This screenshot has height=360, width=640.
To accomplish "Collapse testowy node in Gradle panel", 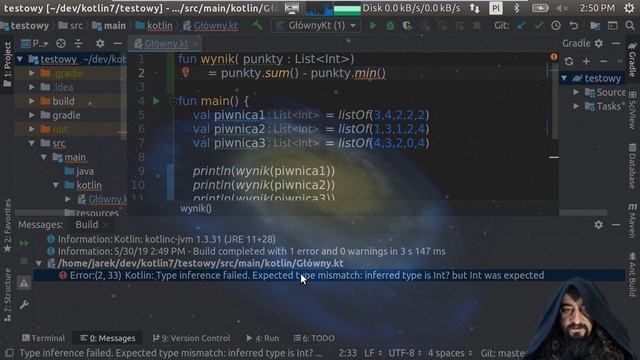I will (x=564, y=78).
